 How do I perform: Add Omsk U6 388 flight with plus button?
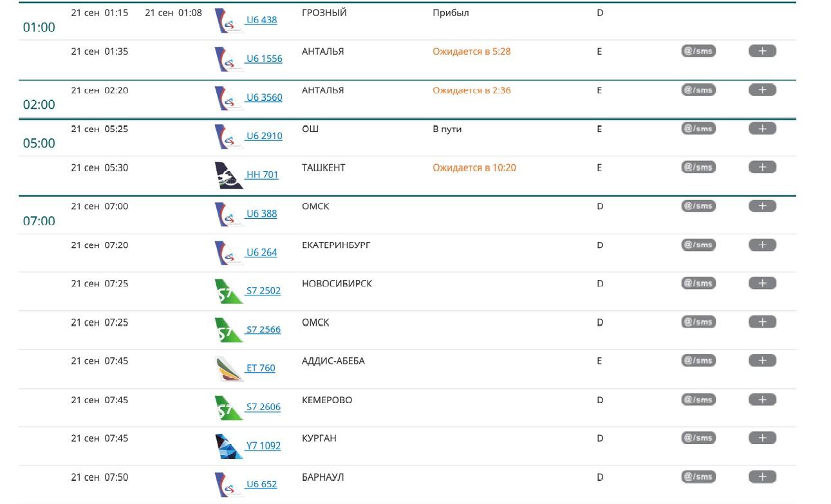762,206
